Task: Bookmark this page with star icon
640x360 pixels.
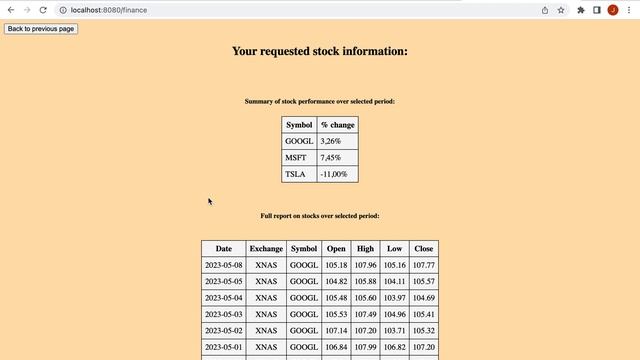Action: 561,10
